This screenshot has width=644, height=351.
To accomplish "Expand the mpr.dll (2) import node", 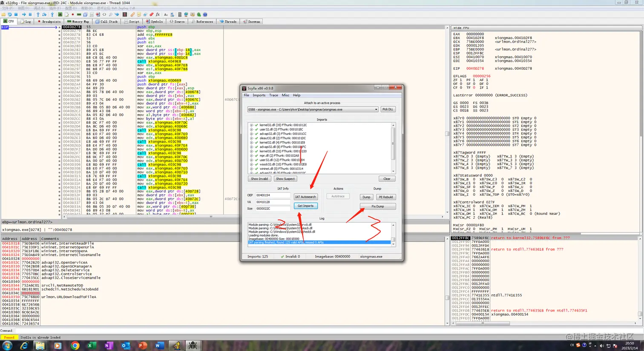I will (x=251, y=156).
